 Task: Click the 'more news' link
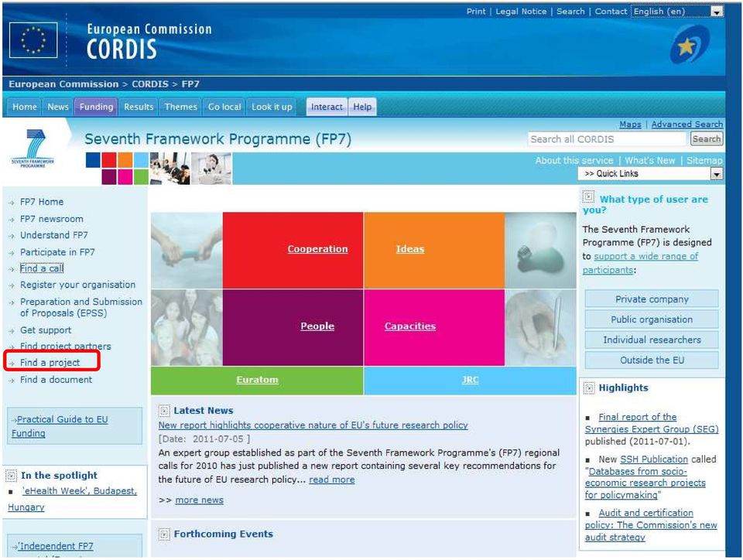pyautogui.click(x=199, y=500)
